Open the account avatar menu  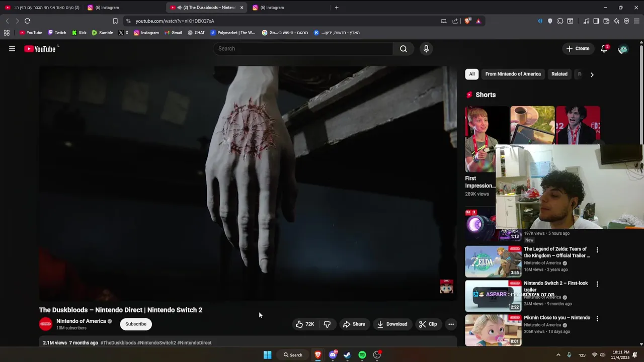pos(623,49)
